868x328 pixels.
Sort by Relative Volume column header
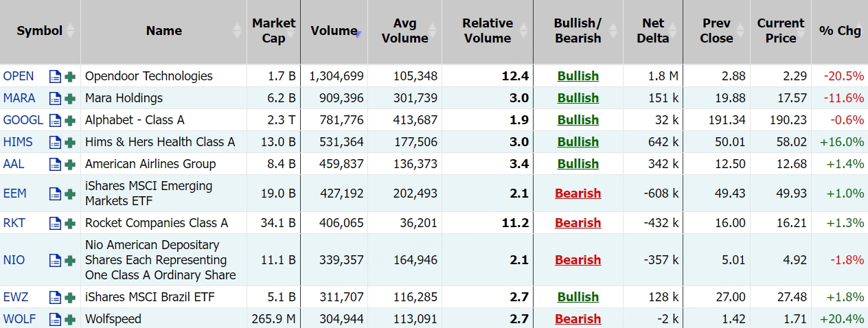pos(488,31)
